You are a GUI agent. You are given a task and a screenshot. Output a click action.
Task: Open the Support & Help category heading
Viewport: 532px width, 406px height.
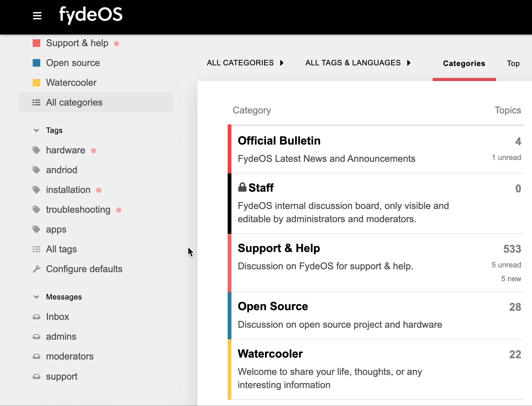pos(279,248)
